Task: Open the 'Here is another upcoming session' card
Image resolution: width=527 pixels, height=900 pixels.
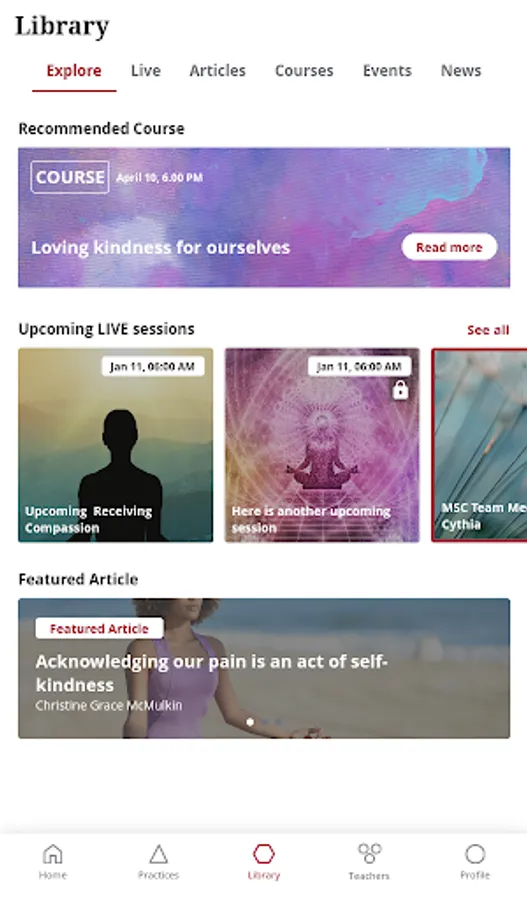Action: [322, 445]
